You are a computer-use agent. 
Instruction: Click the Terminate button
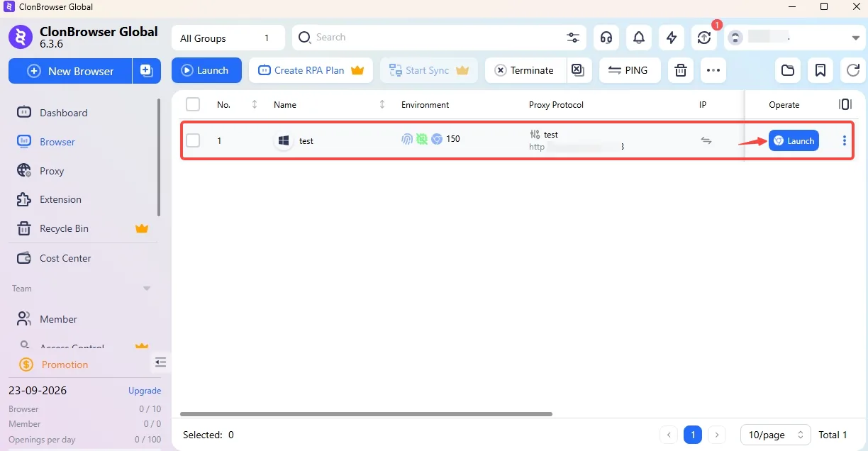tap(525, 70)
